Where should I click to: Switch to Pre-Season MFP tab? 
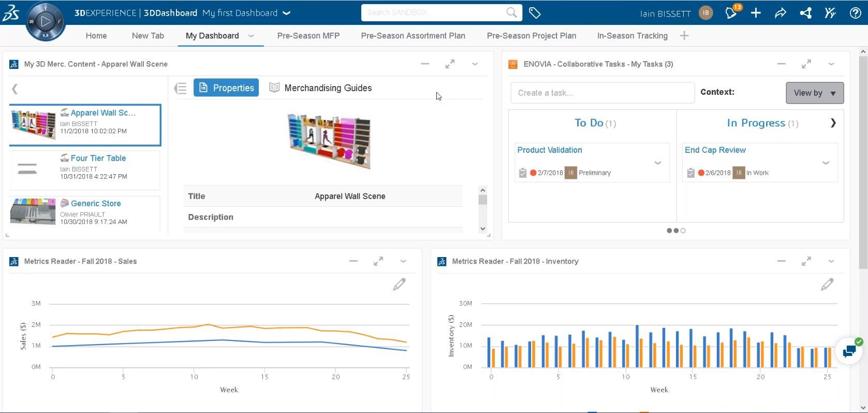coord(308,36)
